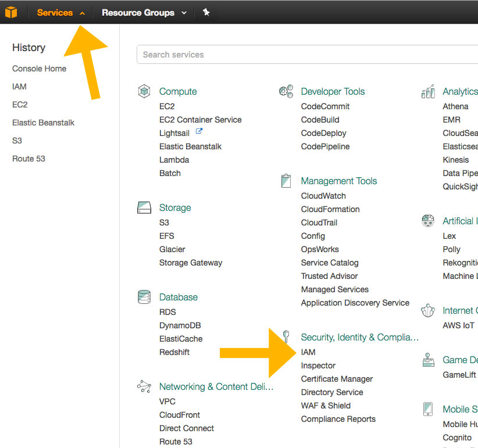Screen dimensions: 478x448
Task: Open IAM from the History list
Action: (19, 87)
